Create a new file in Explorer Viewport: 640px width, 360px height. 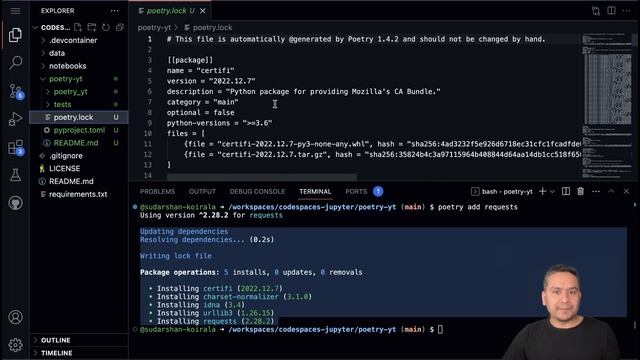pos(78,27)
